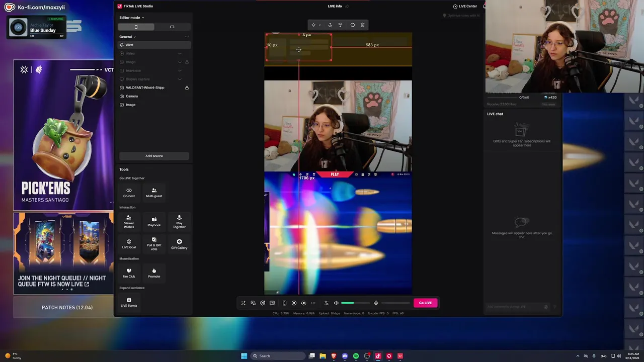Select the bottom Image source
Image resolution: width=644 pixels, height=362 pixels.
click(x=154, y=105)
